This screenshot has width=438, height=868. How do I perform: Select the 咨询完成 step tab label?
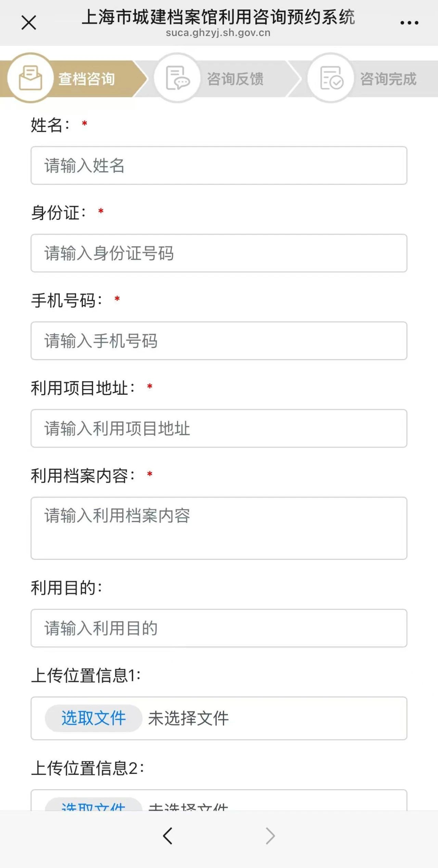[388, 79]
